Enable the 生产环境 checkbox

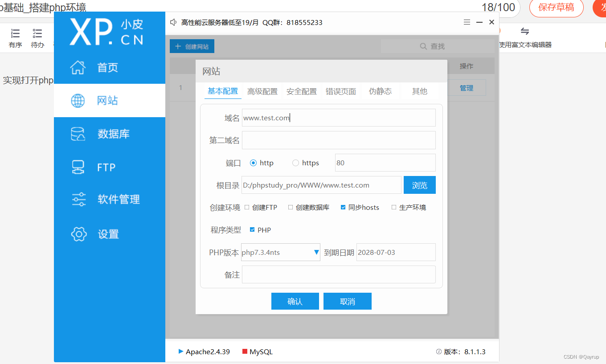(394, 207)
